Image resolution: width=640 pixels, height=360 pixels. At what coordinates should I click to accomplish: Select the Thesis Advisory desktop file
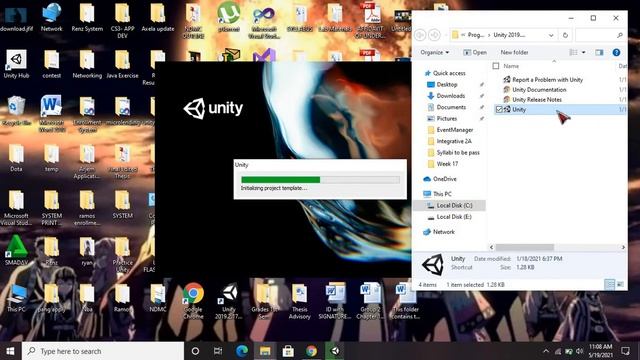(x=300, y=301)
